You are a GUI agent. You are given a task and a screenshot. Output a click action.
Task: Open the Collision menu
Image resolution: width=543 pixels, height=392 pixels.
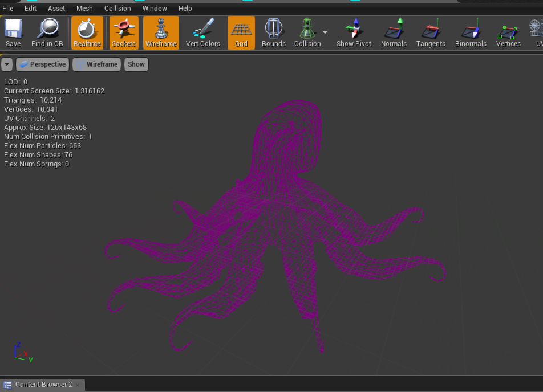(117, 9)
